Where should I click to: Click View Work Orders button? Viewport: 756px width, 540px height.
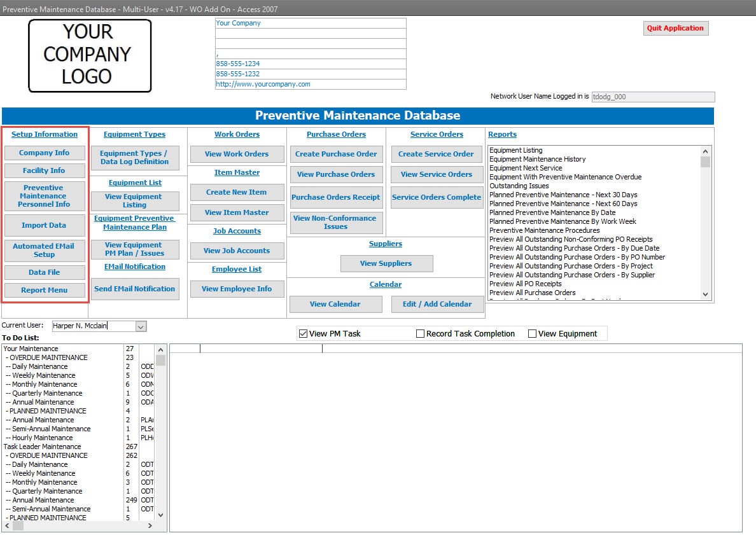tap(237, 154)
